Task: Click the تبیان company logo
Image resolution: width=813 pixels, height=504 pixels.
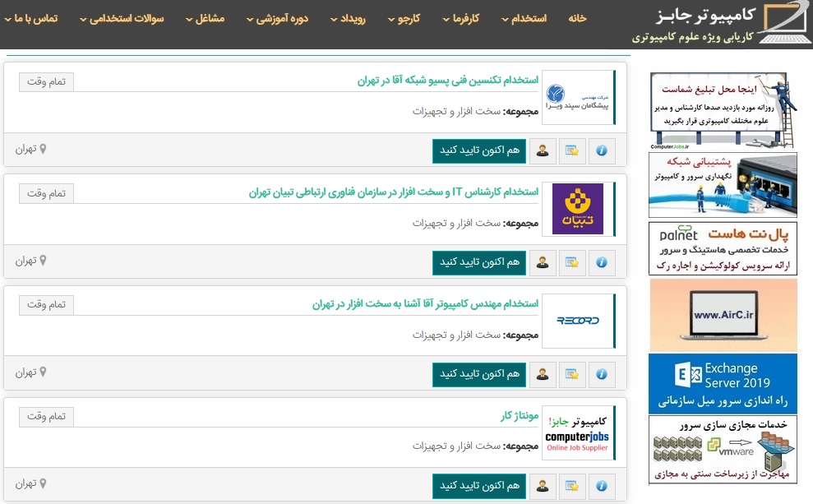Action: coord(578,209)
